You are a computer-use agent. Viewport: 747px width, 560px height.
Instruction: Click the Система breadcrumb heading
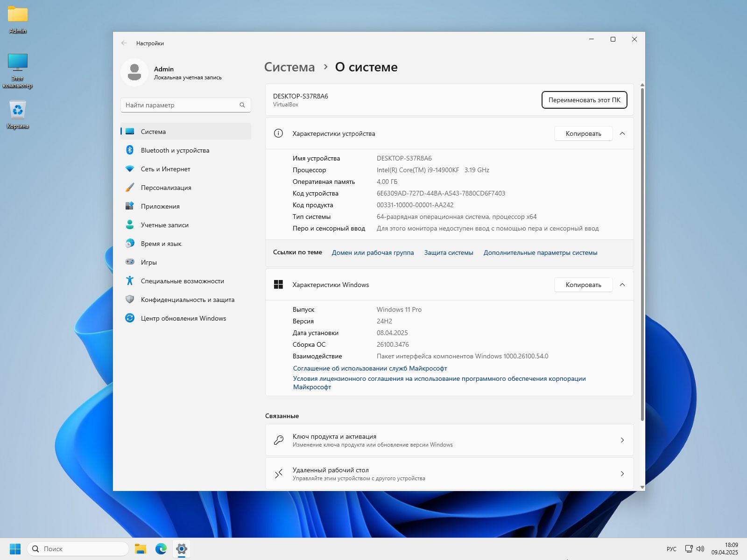(x=289, y=67)
